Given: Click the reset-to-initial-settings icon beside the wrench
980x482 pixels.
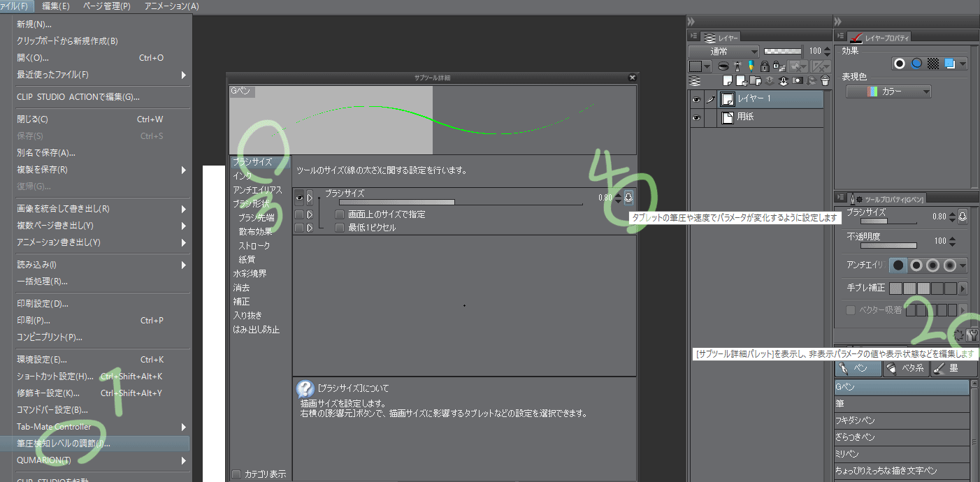Looking at the screenshot, I should click(959, 335).
